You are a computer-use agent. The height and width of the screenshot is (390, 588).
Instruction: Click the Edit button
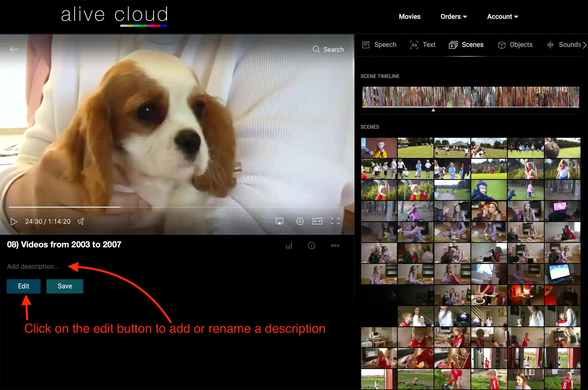tap(24, 286)
